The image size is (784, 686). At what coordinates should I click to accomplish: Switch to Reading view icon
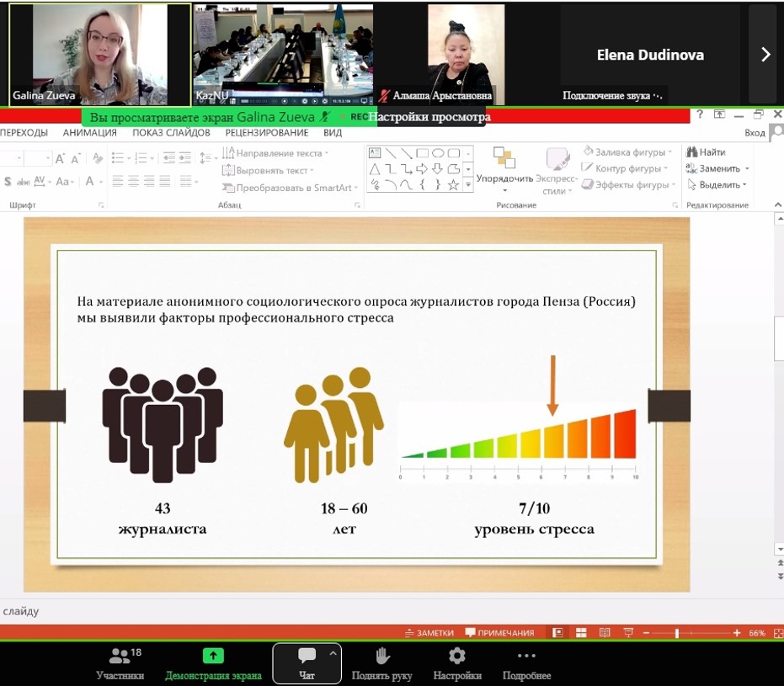604,633
